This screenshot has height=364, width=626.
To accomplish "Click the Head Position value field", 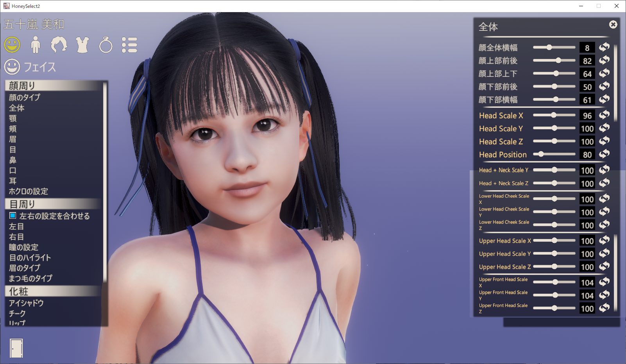I will coord(587,155).
